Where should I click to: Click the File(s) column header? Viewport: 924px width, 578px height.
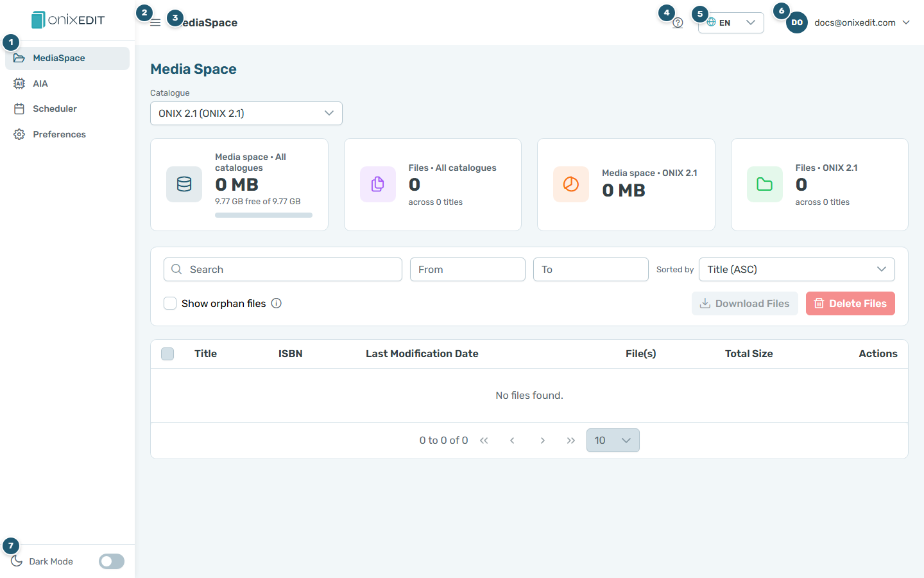coord(641,354)
